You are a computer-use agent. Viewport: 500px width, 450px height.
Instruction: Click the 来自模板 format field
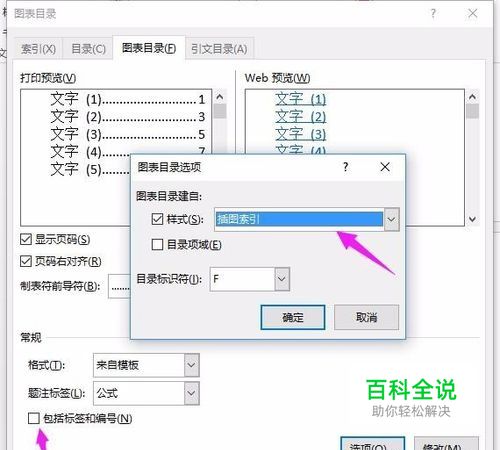pos(139,365)
